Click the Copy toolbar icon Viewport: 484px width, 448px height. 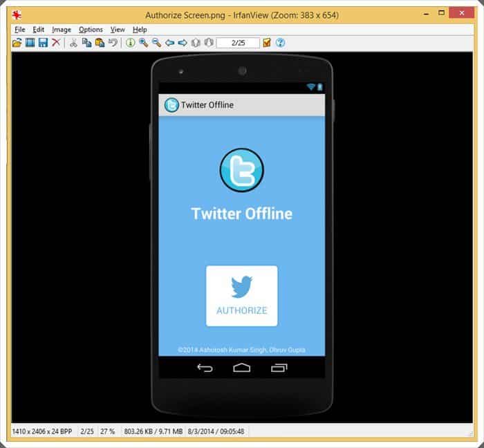tap(86, 43)
